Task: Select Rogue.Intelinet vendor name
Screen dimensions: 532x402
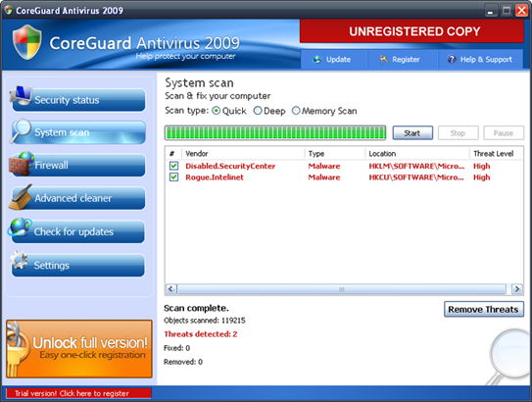Action: pos(215,177)
